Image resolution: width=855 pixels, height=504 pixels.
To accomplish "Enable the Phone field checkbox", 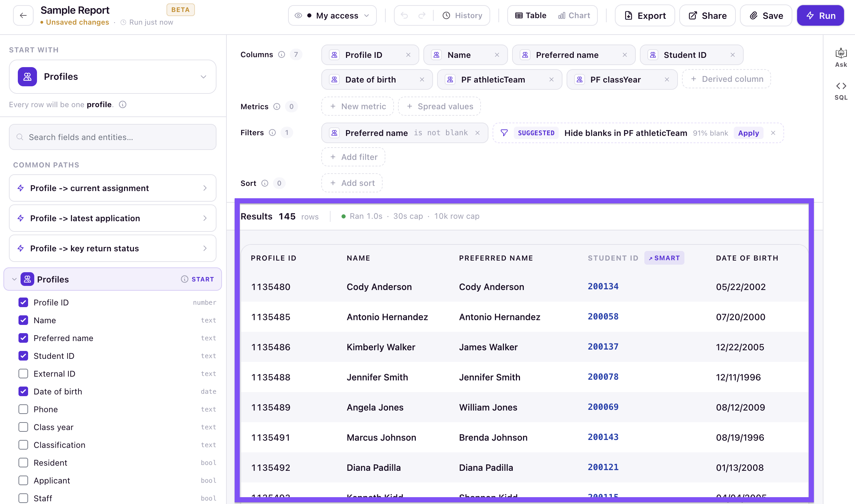I will point(23,409).
